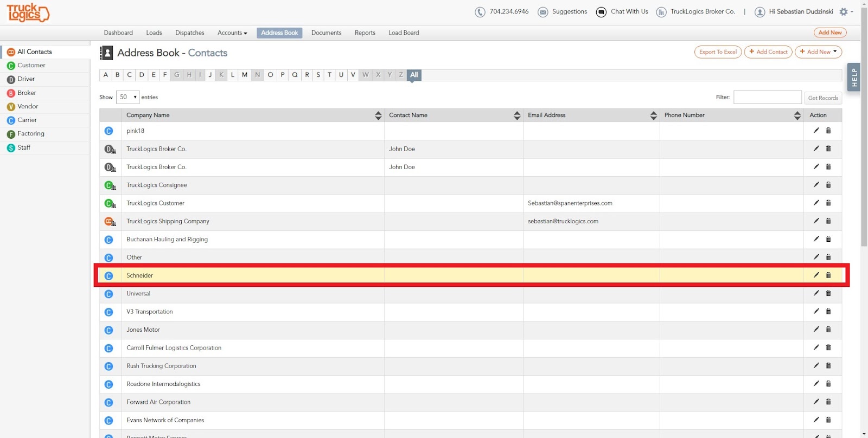Select Carrier category in sidebar
Image resolution: width=868 pixels, height=438 pixels.
point(46,120)
